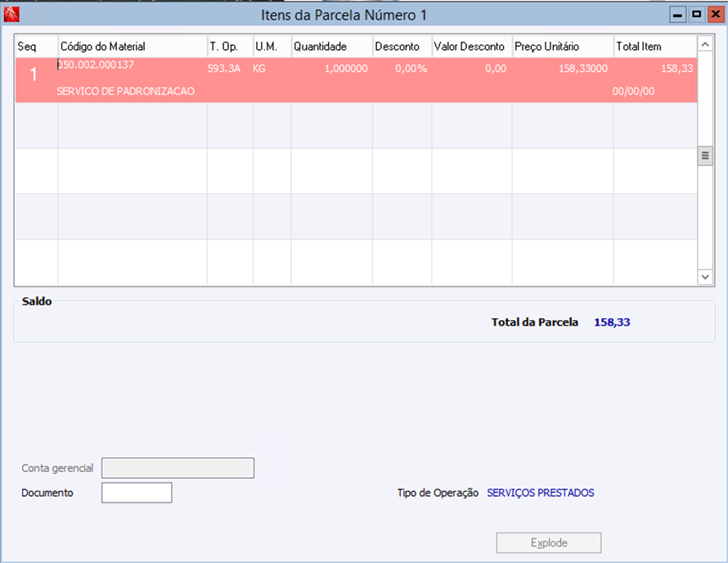Click the Desconto column header
This screenshot has width=728, height=563.
(x=402, y=47)
